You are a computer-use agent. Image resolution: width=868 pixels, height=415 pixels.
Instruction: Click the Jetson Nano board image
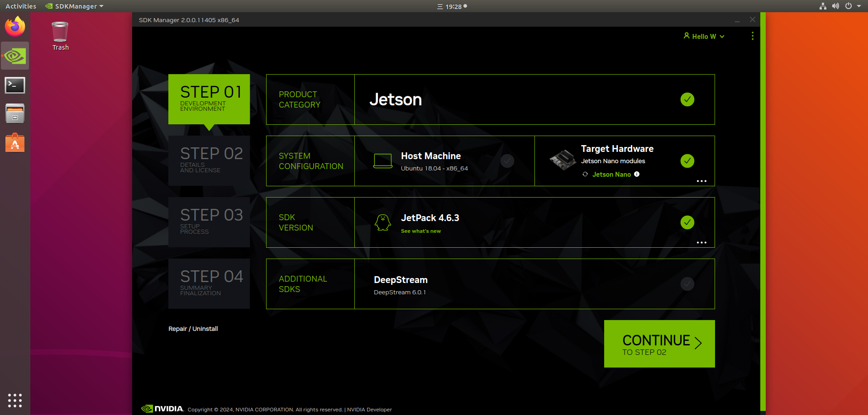coord(563,160)
